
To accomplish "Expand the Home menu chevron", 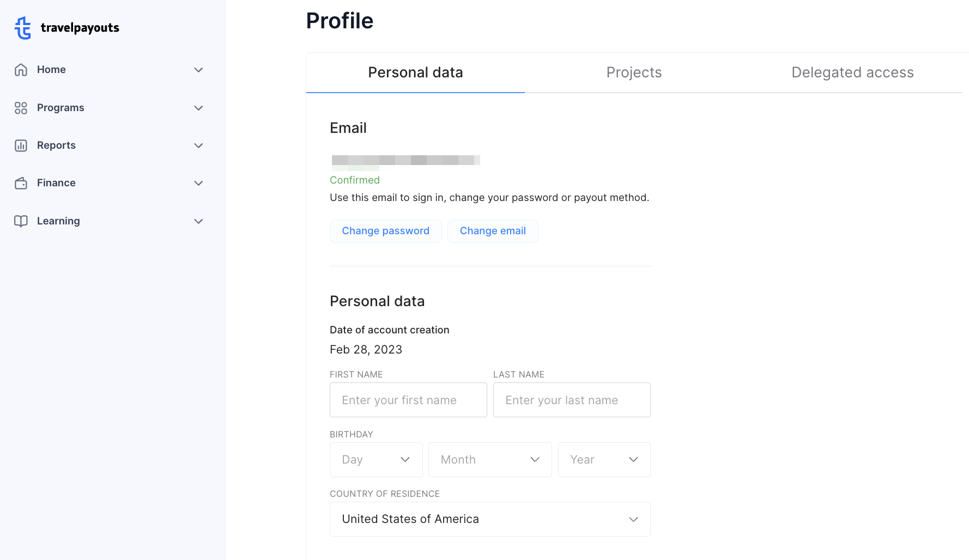I will click(x=198, y=70).
